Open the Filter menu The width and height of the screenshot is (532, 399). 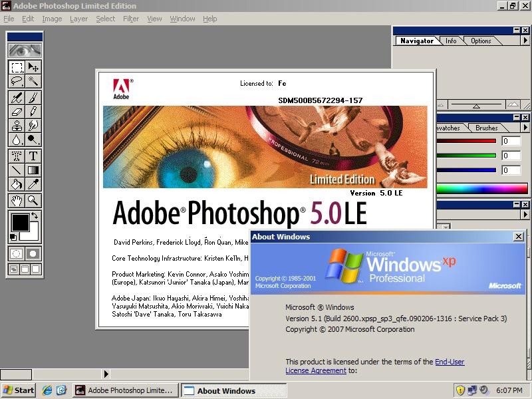(131, 19)
